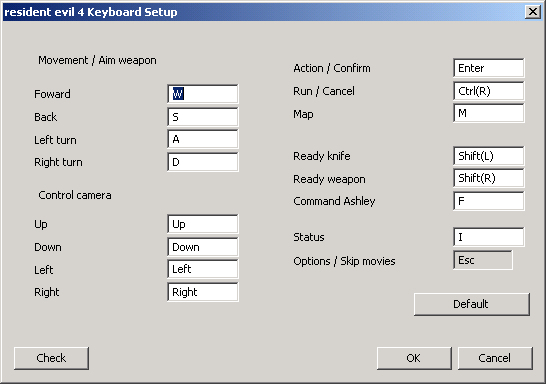546x384 pixels.
Task: Close the Keyboard Setup dialog window
Action: (x=533, y=12)
